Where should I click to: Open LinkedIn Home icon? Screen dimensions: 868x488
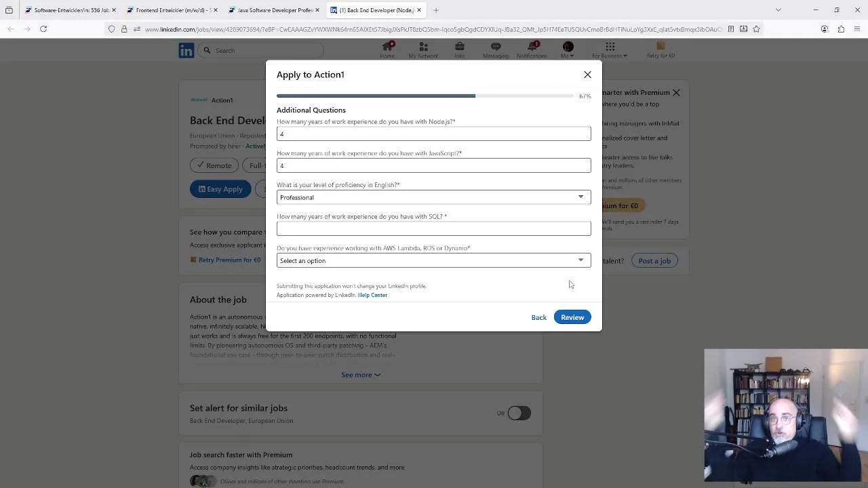point(387,50)
